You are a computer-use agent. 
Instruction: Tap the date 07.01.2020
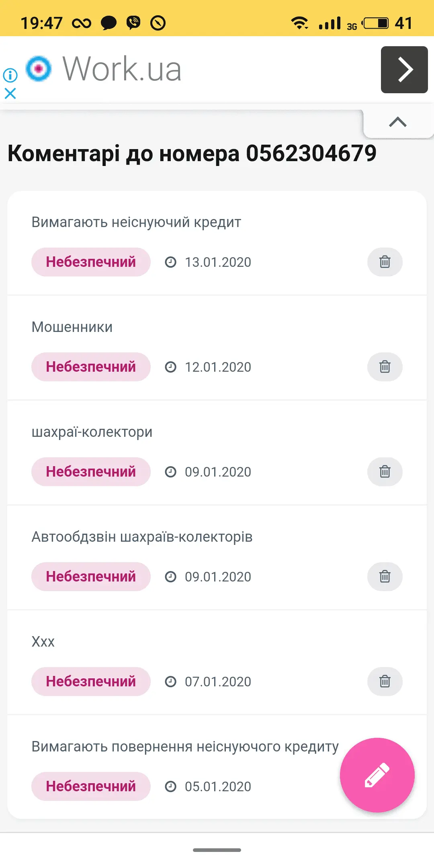point(218,682)
